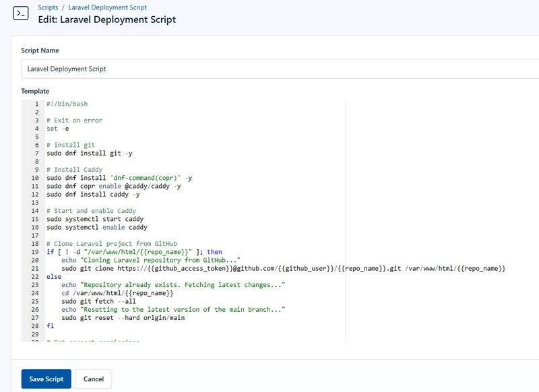Click the terminal script icon in header

click(x=21, y=13)
